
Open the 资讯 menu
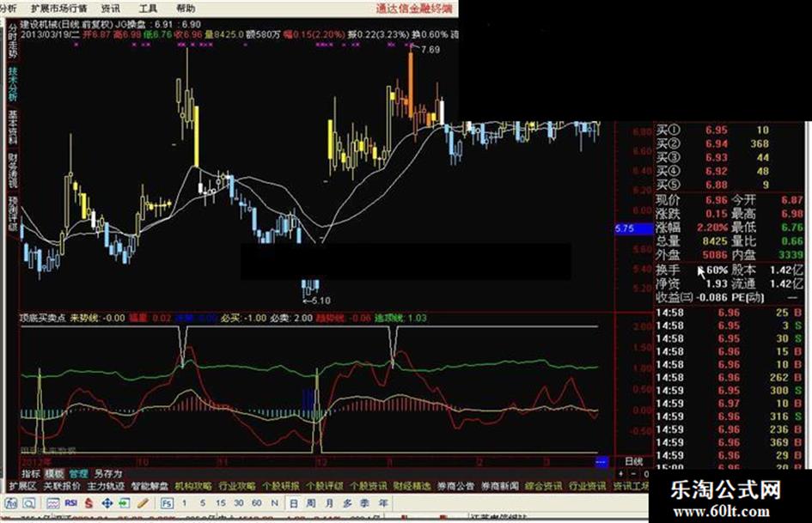[x=110, y=9]
